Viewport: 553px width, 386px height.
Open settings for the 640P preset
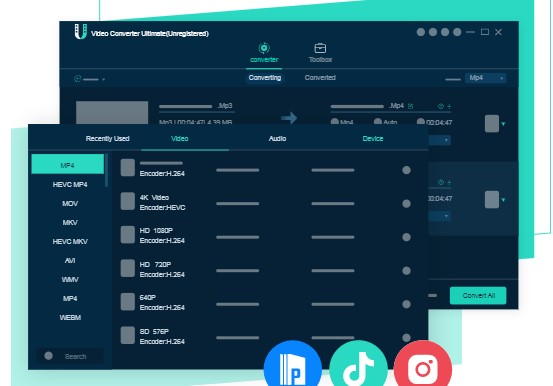[406, 304]
